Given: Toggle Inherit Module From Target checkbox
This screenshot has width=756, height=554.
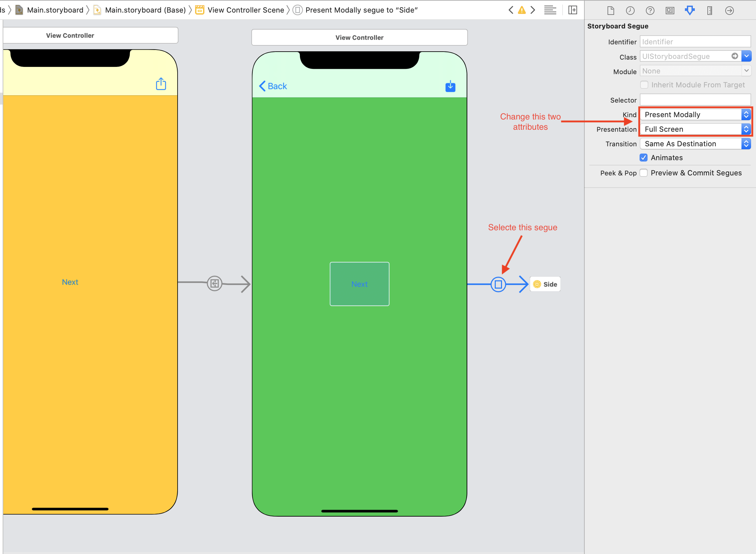Looking at the screenshot, I should (x=644, y=85).
